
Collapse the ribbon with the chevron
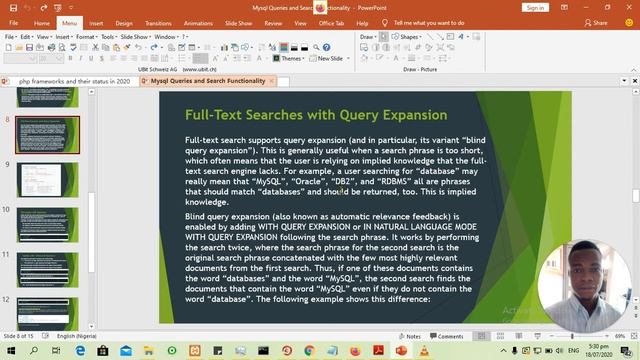click(x=633, y=70)
